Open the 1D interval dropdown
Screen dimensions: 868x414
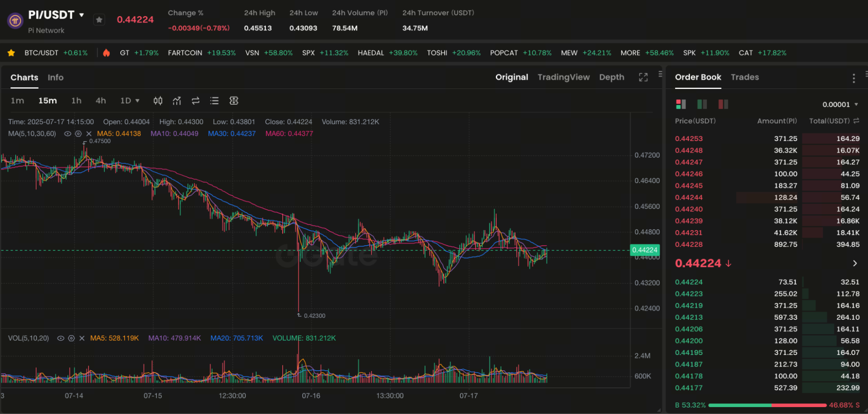pos(130,101)
